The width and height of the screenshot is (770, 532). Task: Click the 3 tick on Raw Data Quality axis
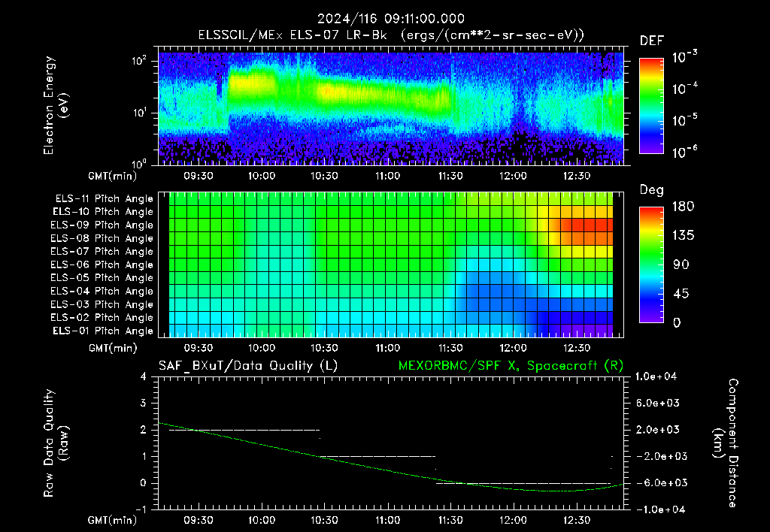click(144, 403)
